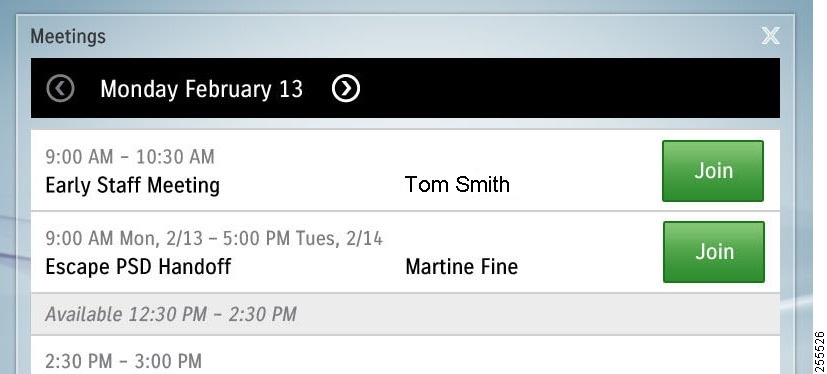Join the Escape PSD Handoff meeting
827x374 pixels.
(714, 252)
